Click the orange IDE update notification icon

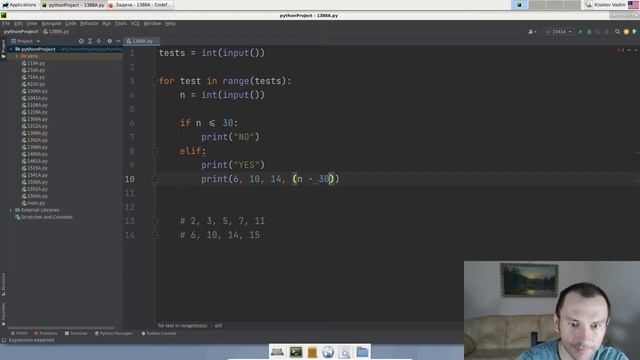pyautogui.click(x=626, y=32)
